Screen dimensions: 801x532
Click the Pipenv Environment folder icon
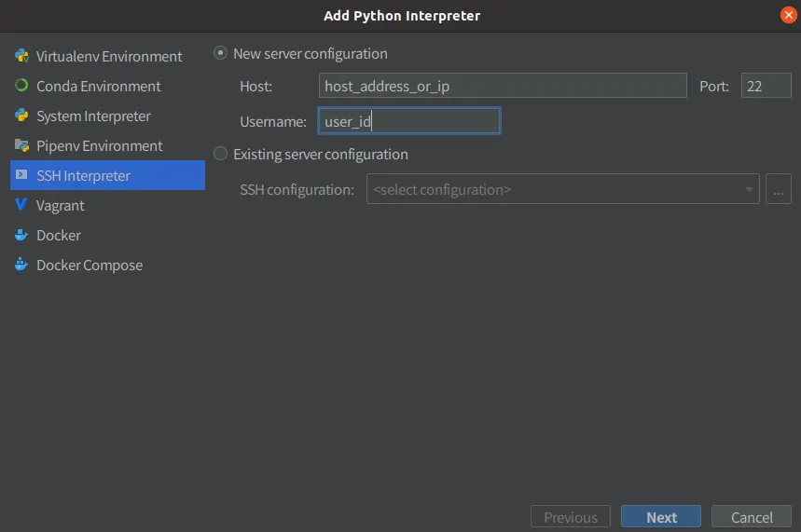coord(21,145)
